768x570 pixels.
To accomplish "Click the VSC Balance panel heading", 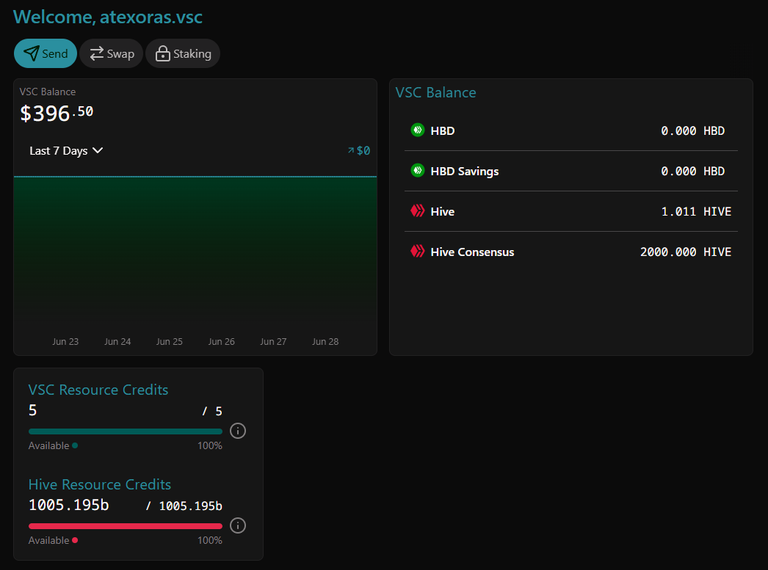I will (x=435, y=93).
